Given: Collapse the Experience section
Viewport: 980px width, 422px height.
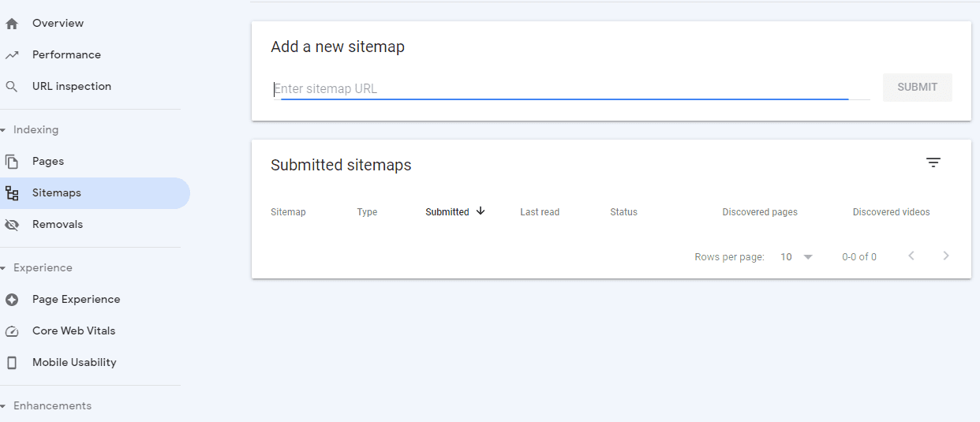Looking at the screenshot, I should (3, 268).
